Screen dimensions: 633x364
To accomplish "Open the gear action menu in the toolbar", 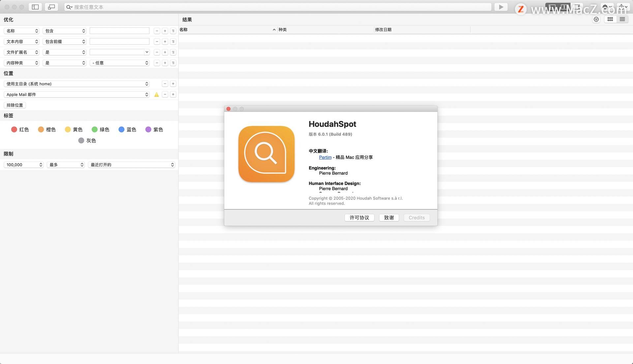I will click(607, 7).
